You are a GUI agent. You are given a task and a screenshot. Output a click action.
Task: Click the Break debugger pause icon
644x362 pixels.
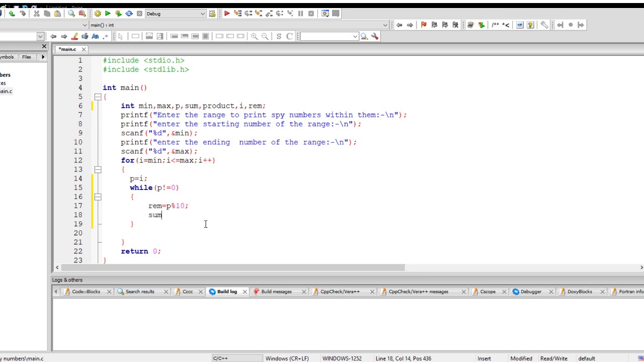(x=300, y=14)
